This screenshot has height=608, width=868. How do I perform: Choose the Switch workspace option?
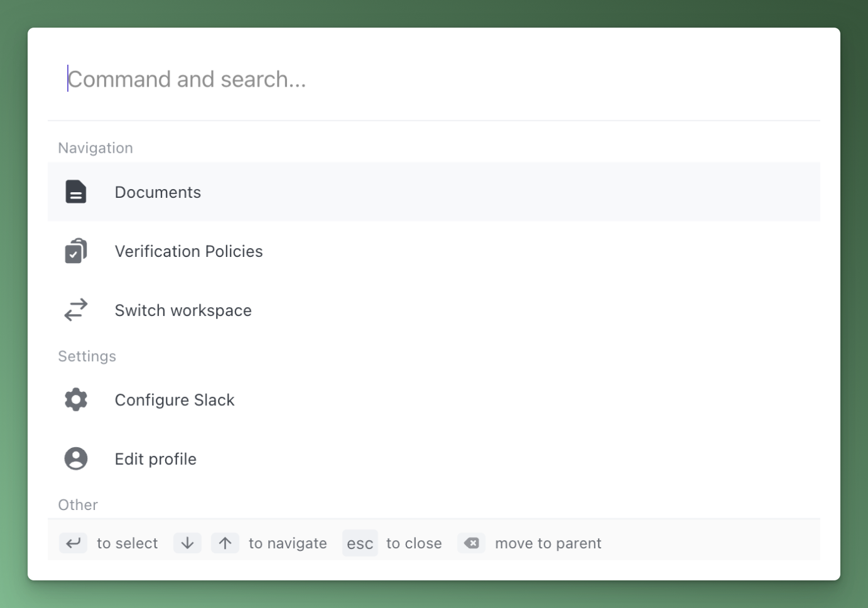183,310
